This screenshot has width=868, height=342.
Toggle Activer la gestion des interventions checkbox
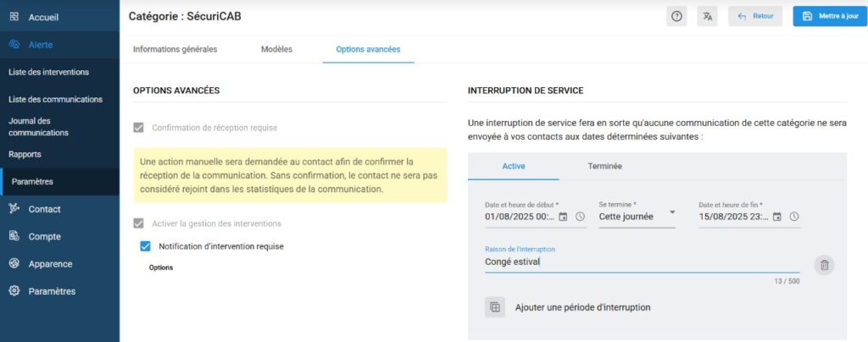(139, 223)
